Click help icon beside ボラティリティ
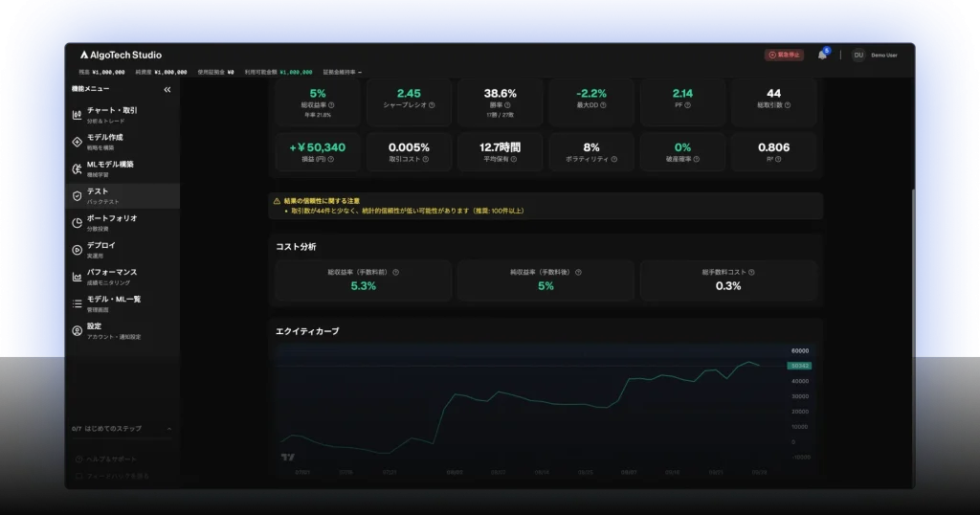The width and height of the screenshot is (980, 515). coord(614,159)
